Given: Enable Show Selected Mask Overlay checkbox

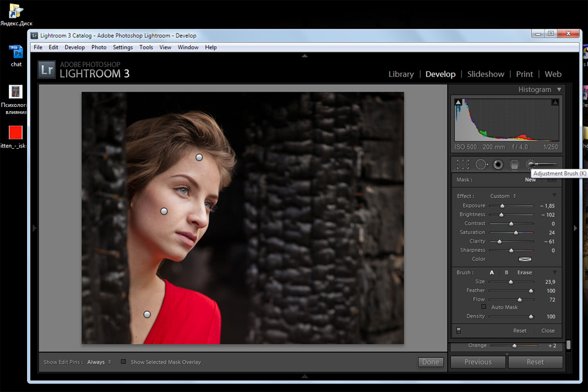Looking at the screenshot, I should point(123,361).
